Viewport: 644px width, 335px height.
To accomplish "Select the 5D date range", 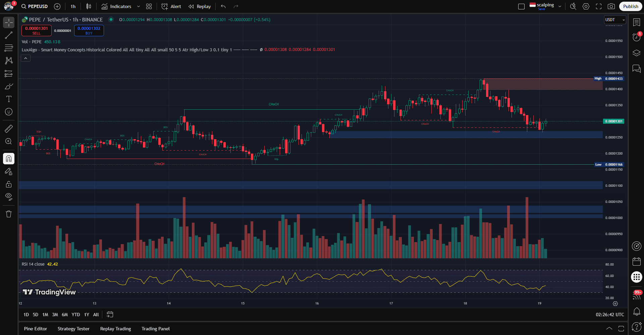I will [36, 315].
